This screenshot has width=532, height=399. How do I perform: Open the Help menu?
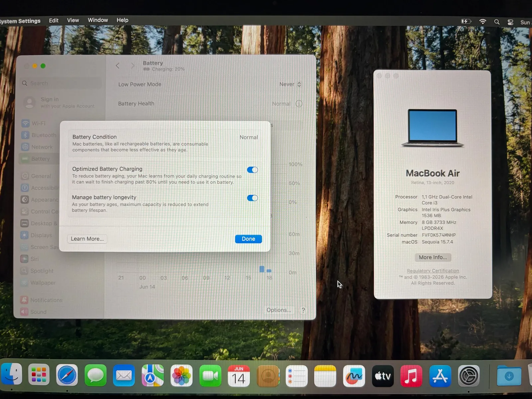(x=122, y=20)
